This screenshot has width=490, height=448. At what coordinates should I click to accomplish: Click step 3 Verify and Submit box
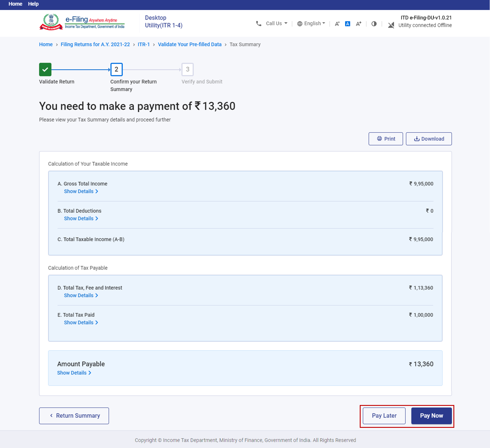click(x=188, y=69)
